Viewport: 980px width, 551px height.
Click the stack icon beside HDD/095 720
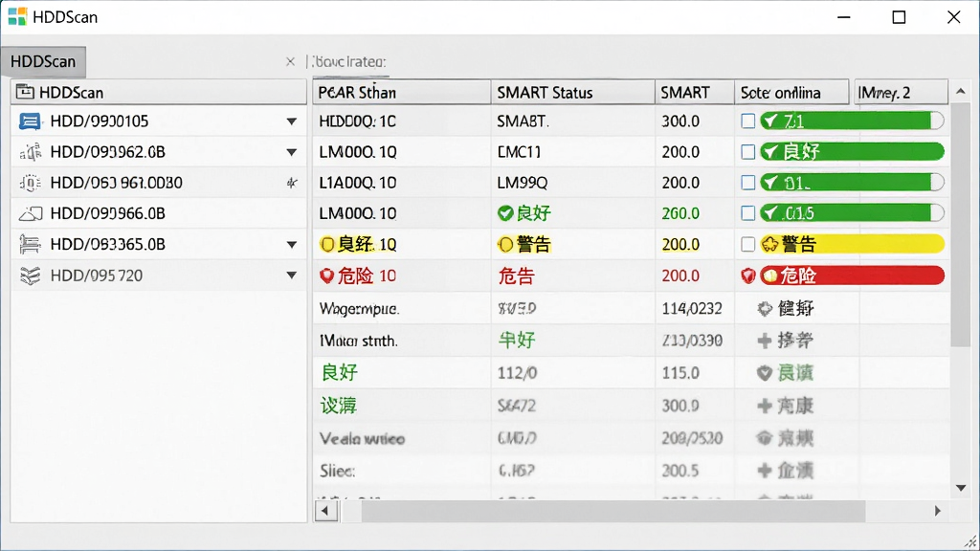(x=30, y=275)
